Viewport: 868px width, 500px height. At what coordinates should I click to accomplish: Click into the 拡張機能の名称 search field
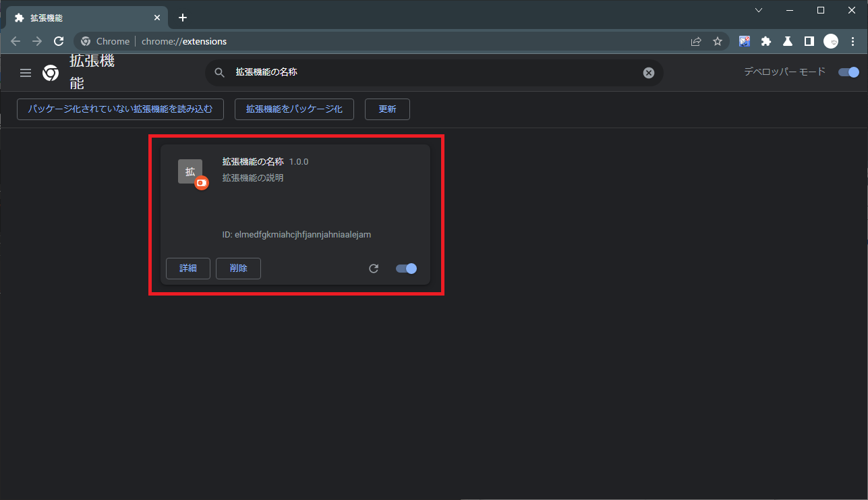[x=434, y=73]
